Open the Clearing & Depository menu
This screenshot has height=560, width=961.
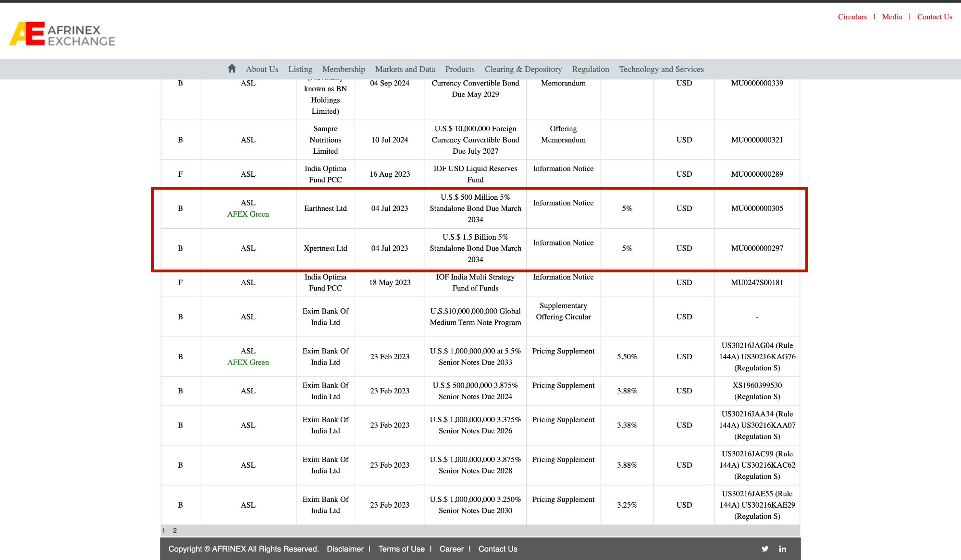(x=523, y=69)
